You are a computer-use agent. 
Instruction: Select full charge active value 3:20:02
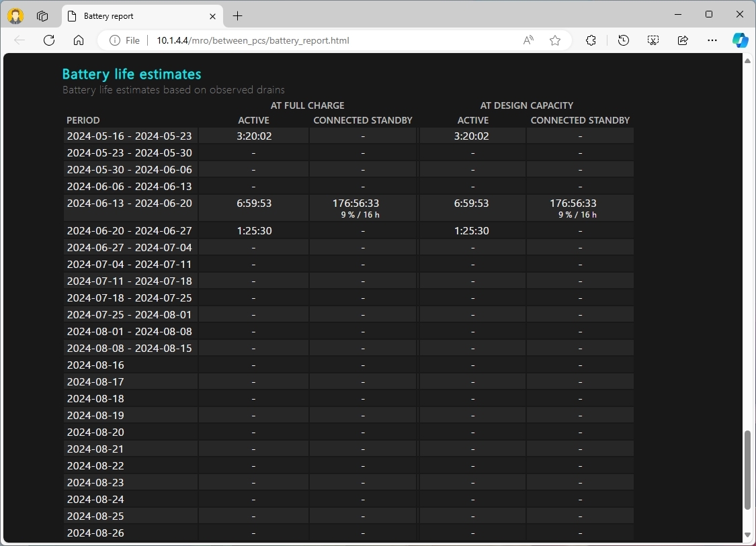(x=254, y=136)
